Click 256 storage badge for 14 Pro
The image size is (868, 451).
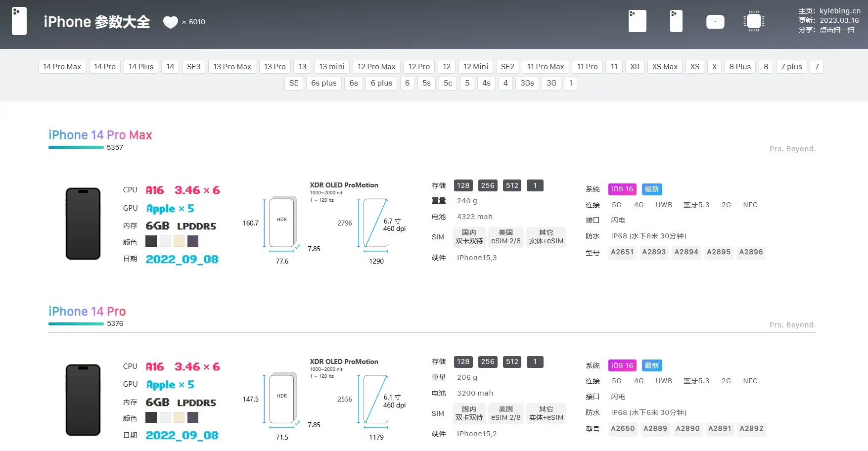(x=488, y=362)
